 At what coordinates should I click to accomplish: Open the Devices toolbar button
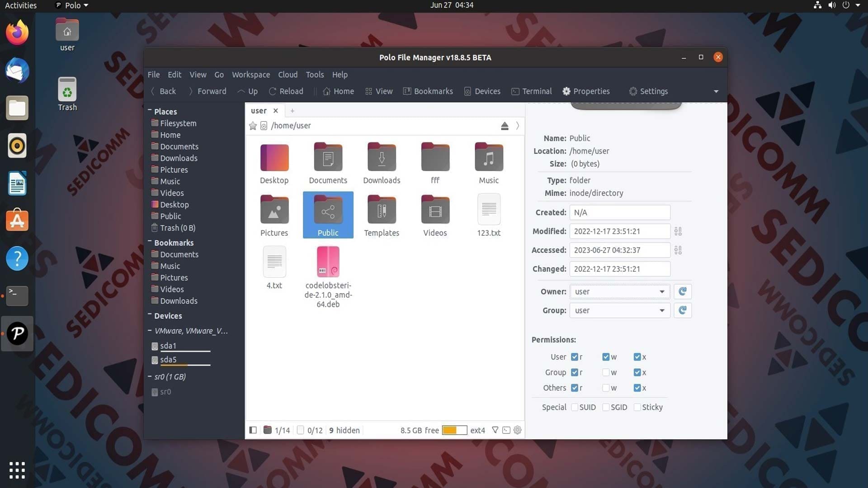coord(482,91)
